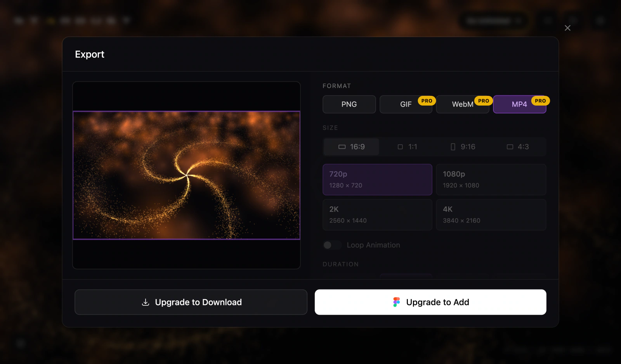Choose 9:16 aspect ratio
Screen dimensions: 621x364
coord(463,147)
